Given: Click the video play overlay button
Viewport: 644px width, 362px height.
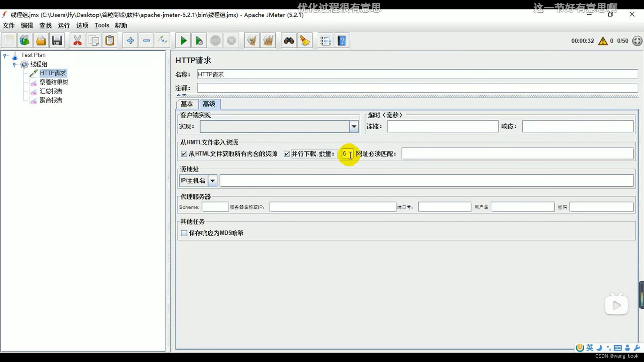Looking at the screenshot, I should coord(616,305).
